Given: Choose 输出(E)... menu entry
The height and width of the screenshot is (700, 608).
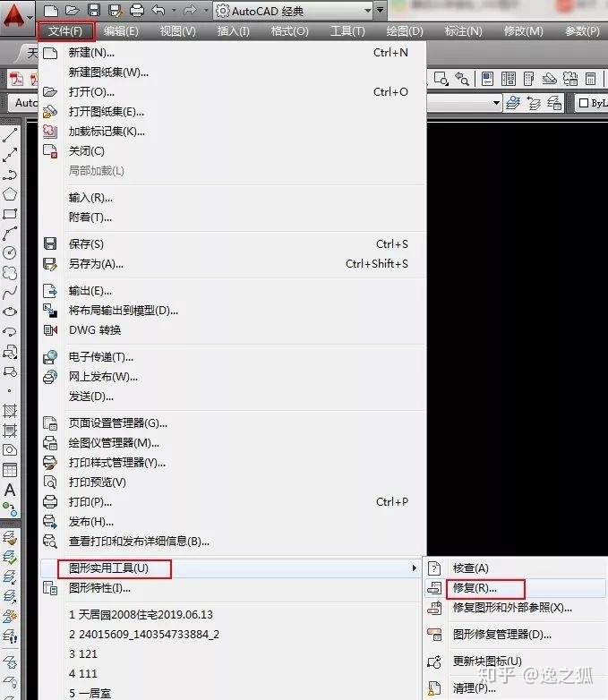Looking at the screenshot, I should coord(232,291).
